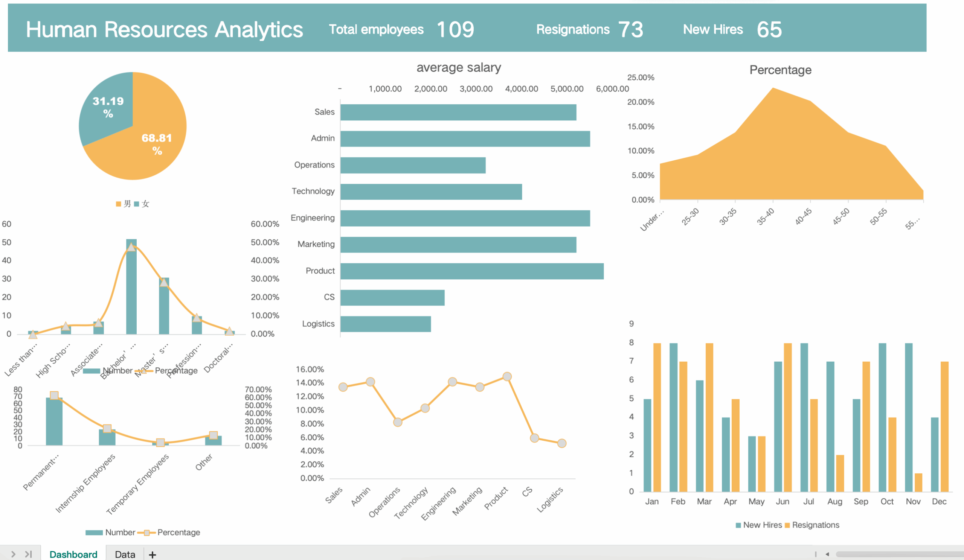The height and width of the screenshot is (560, 964).
Task: Add a new sheet with plus
Action: 152,554
